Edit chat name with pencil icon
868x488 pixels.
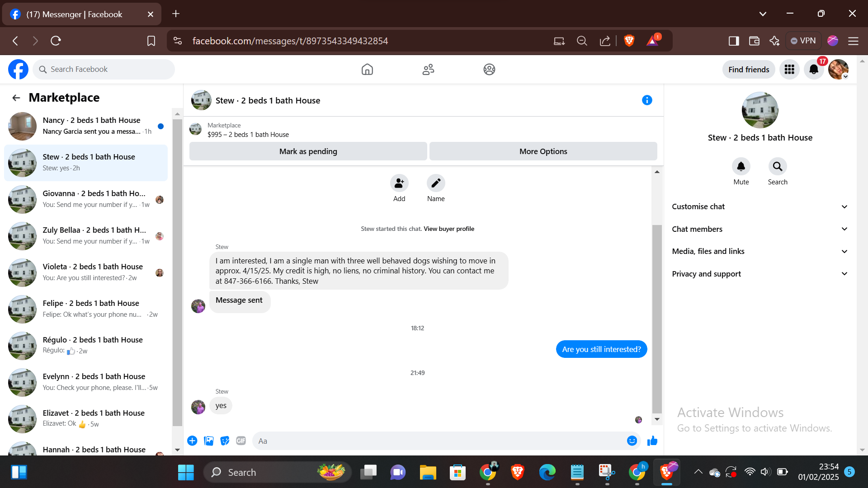pyautogui.click(x=436, y=183)
